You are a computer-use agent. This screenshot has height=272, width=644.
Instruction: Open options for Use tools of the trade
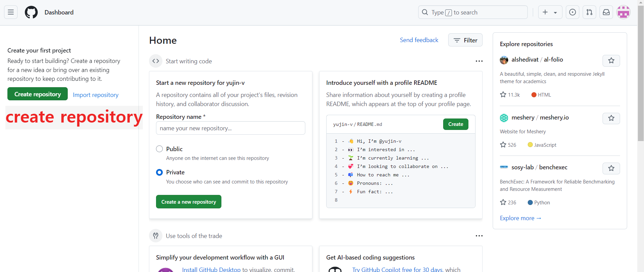479,236
